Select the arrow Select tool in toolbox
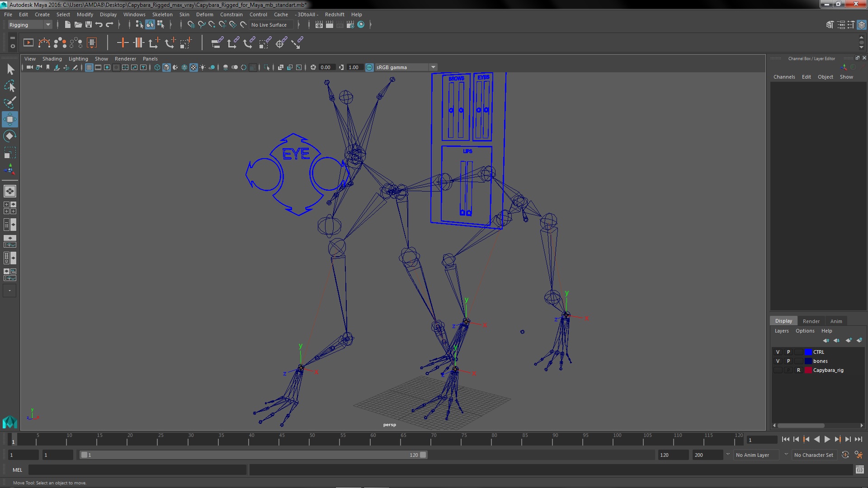 pos(10,69)
